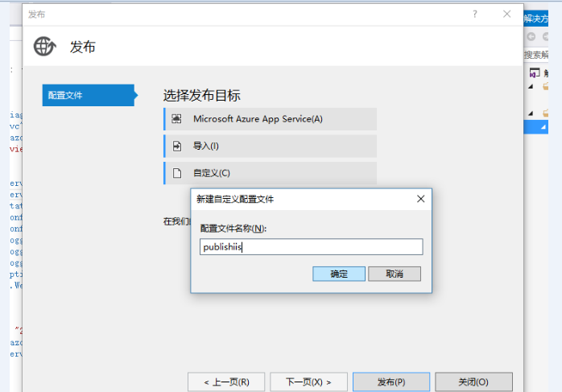The image size is (562, 392).
Task: Close the 发布 publish window
Action: [506, 14]
